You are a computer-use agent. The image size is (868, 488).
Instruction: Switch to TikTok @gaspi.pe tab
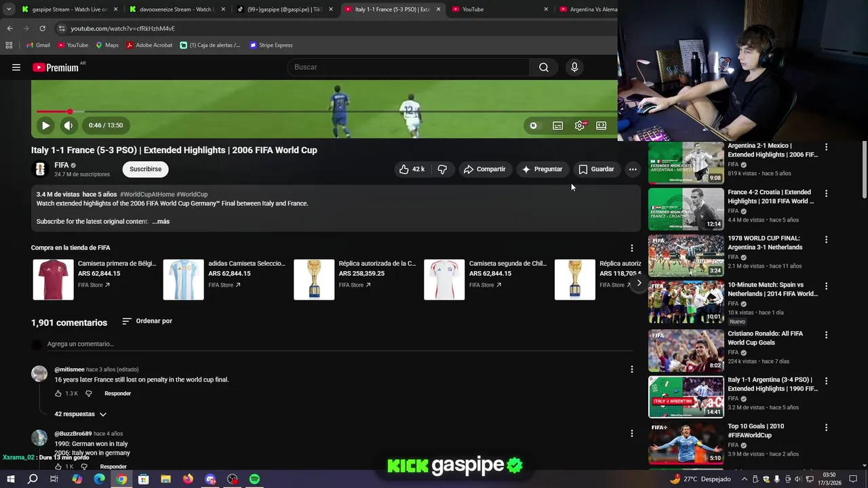pos(284,9)
